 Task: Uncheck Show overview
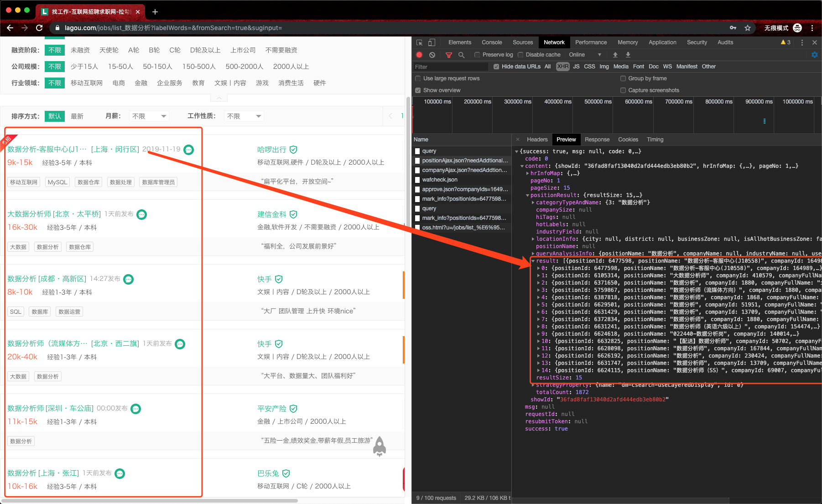click(x=418, y=90)
